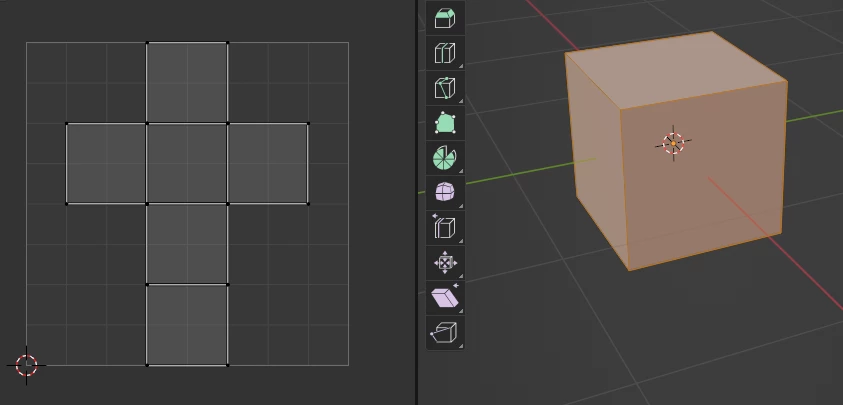Select the Rip Region tool

[445, 332]
